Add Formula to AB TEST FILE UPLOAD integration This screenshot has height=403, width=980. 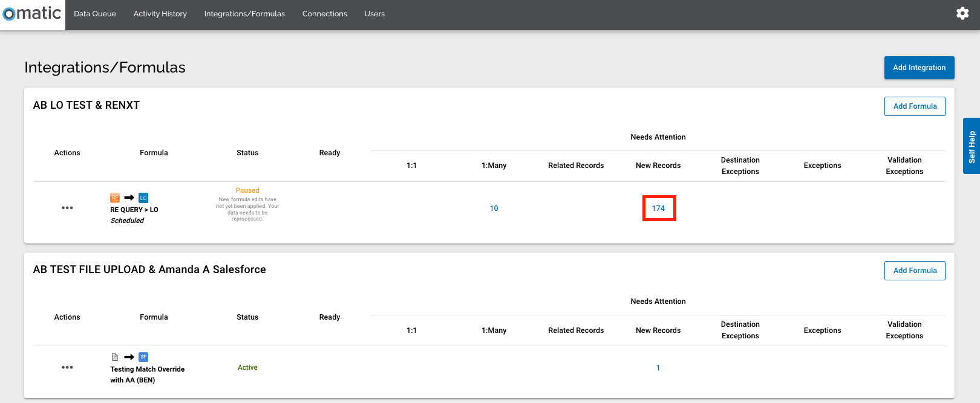point(915,271)
